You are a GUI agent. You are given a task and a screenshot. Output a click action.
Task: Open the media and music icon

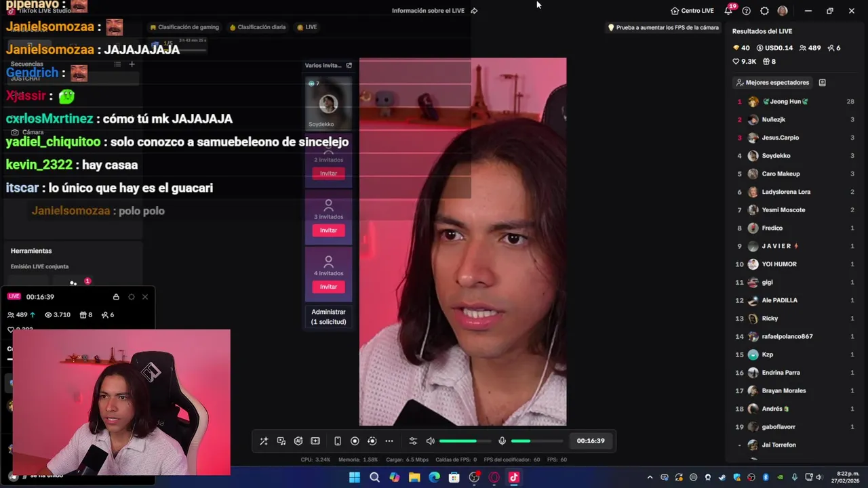coord(281,441)
